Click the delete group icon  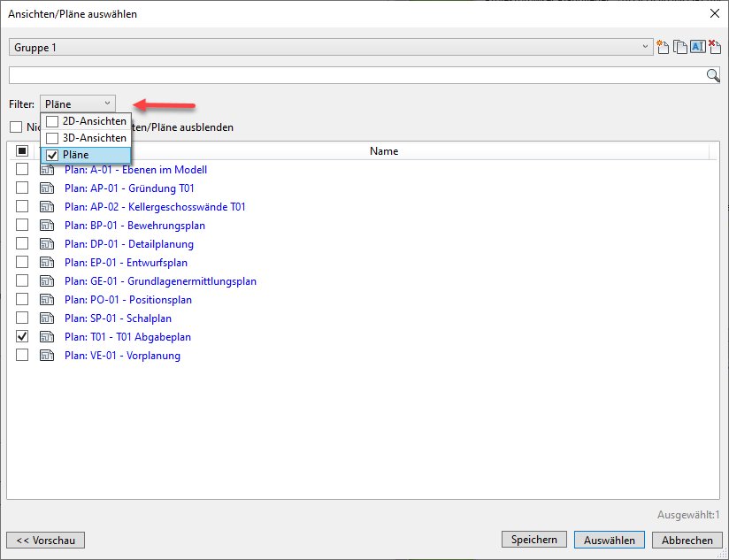714,48
